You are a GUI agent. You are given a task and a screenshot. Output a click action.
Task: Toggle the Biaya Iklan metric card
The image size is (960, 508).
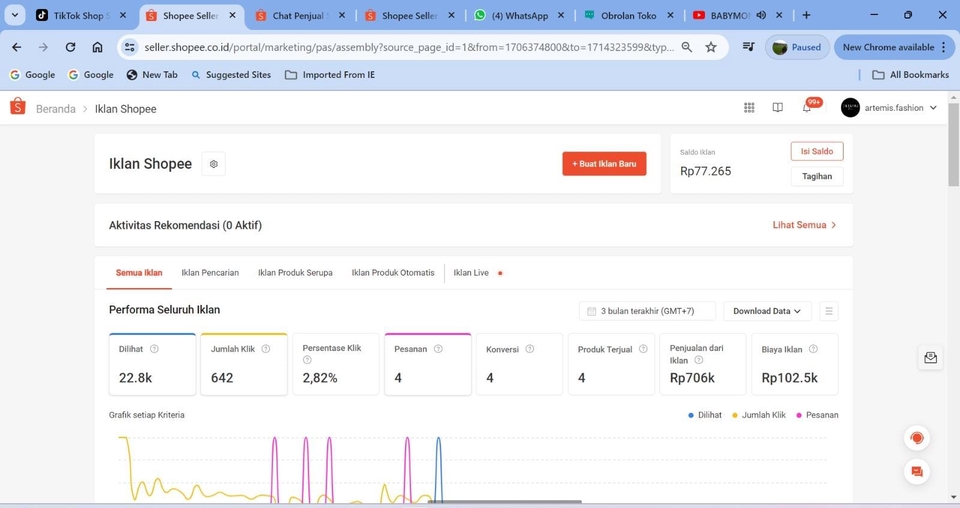795,364
